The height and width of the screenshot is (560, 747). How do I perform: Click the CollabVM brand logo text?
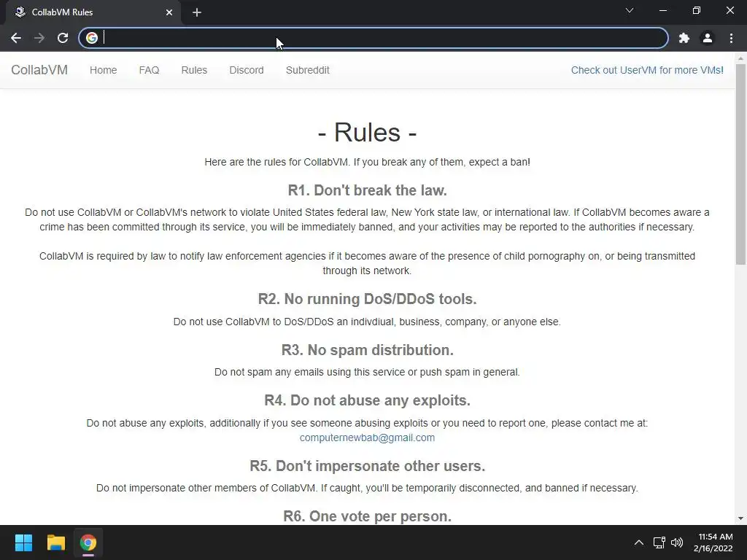[x=39, y=70]
